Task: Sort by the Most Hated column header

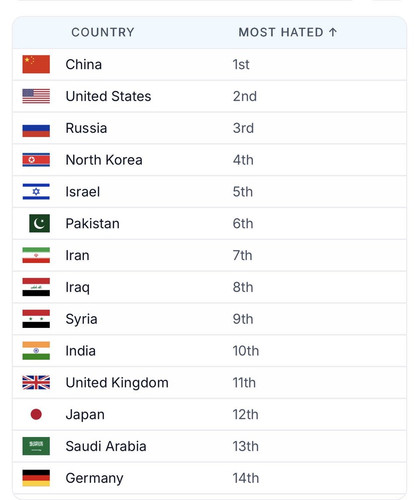Action: [281, 32]
